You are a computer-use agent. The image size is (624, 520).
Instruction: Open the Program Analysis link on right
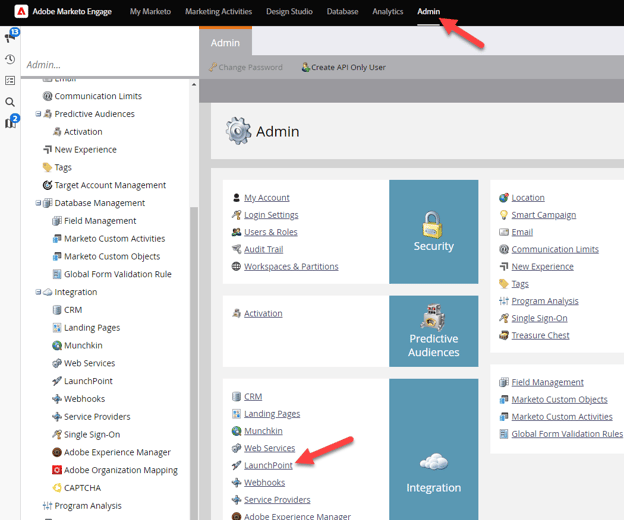(x=545, y=301)
